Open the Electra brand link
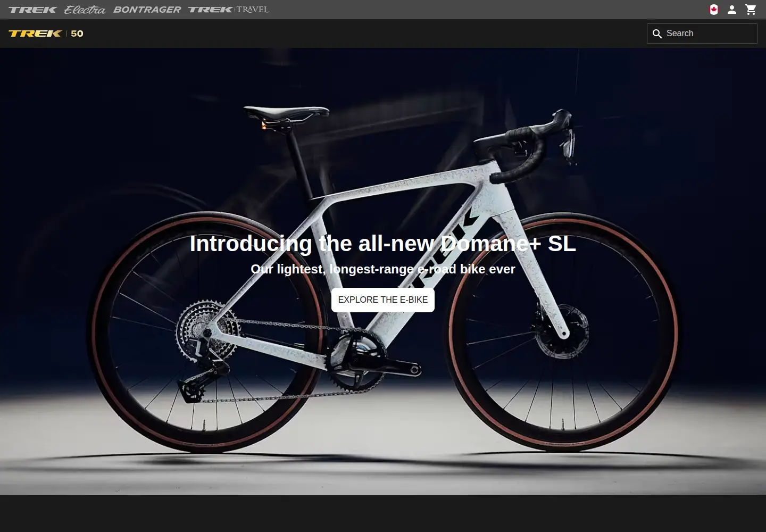Screen dimensions: 766x532 tap(85, 10)
